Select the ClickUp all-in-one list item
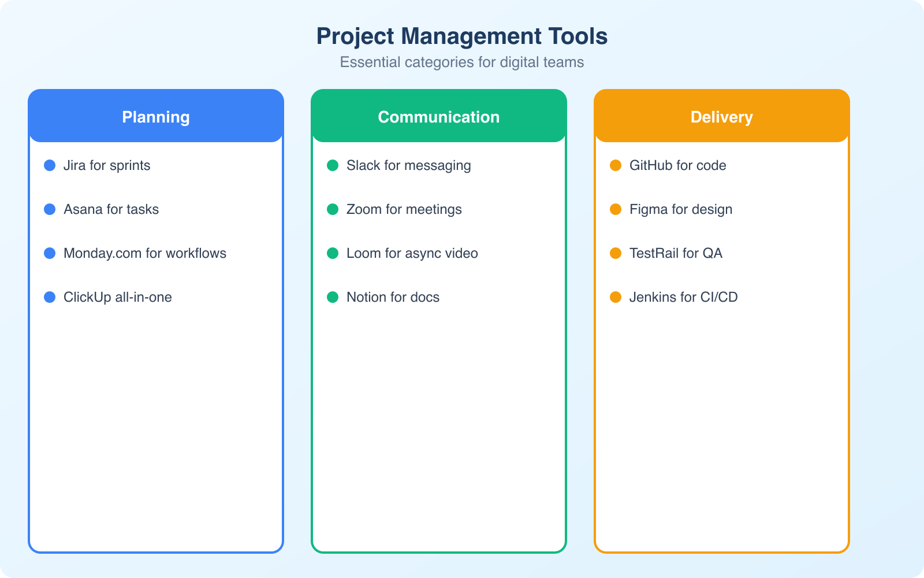 pos(118,297)
